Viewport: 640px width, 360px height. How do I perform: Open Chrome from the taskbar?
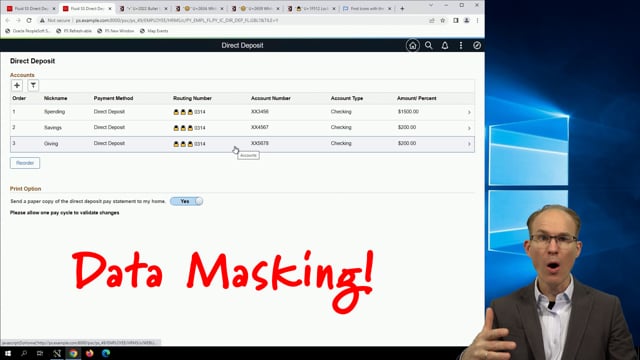pyautogui.click(x=73, y=353)
